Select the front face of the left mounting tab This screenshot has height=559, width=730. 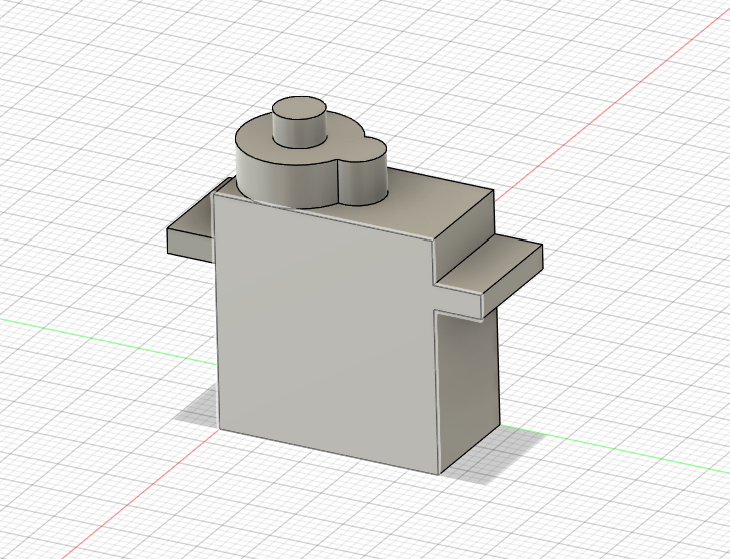pos(190,244)
